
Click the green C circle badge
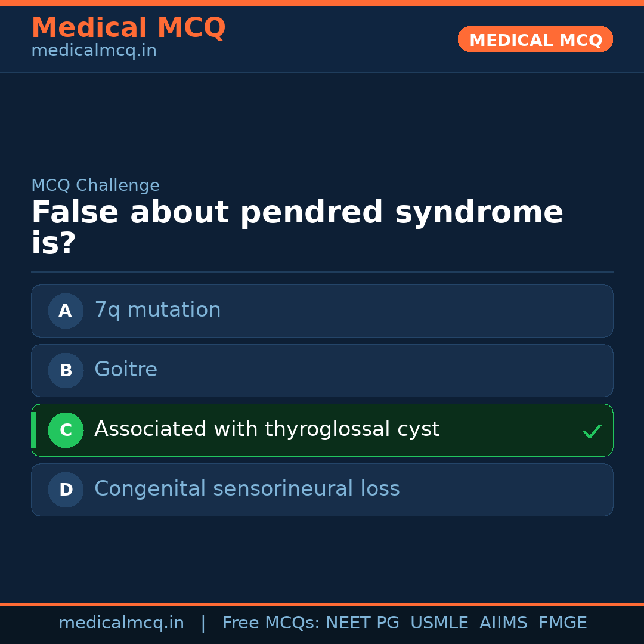pyautogui.click(x=66, y=430)
